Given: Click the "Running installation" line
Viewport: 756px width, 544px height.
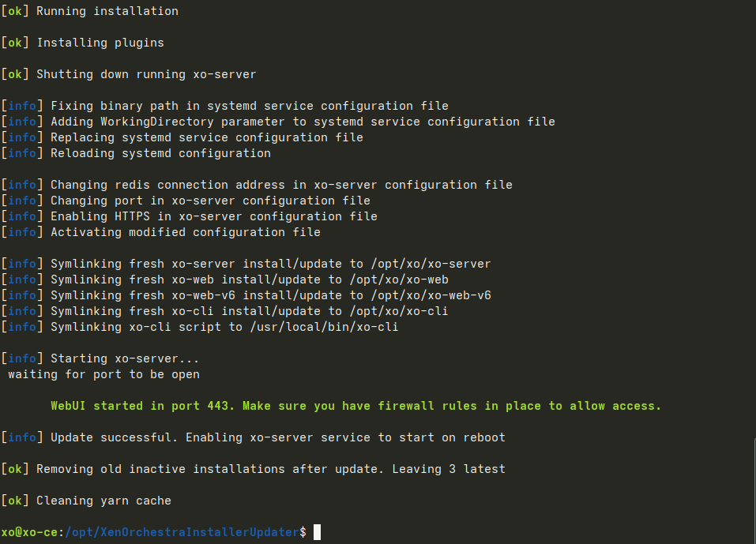Looking at the screenshot, I should coord(107,11).
